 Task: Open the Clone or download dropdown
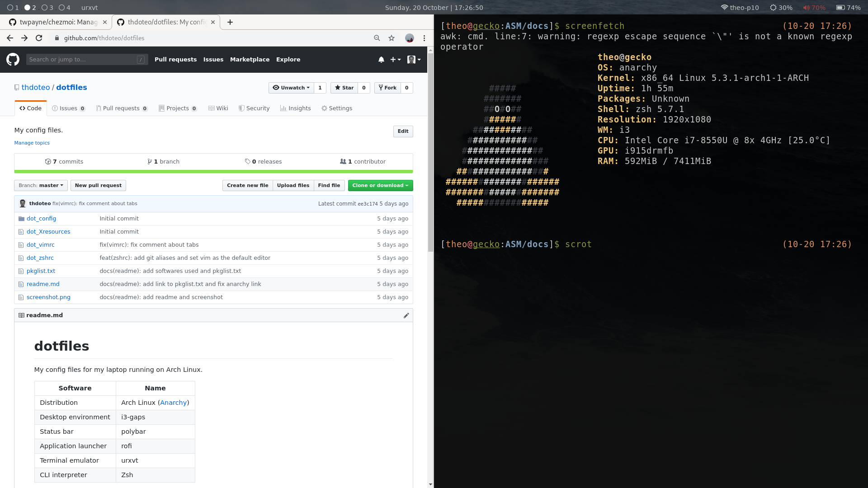(380, 185)
